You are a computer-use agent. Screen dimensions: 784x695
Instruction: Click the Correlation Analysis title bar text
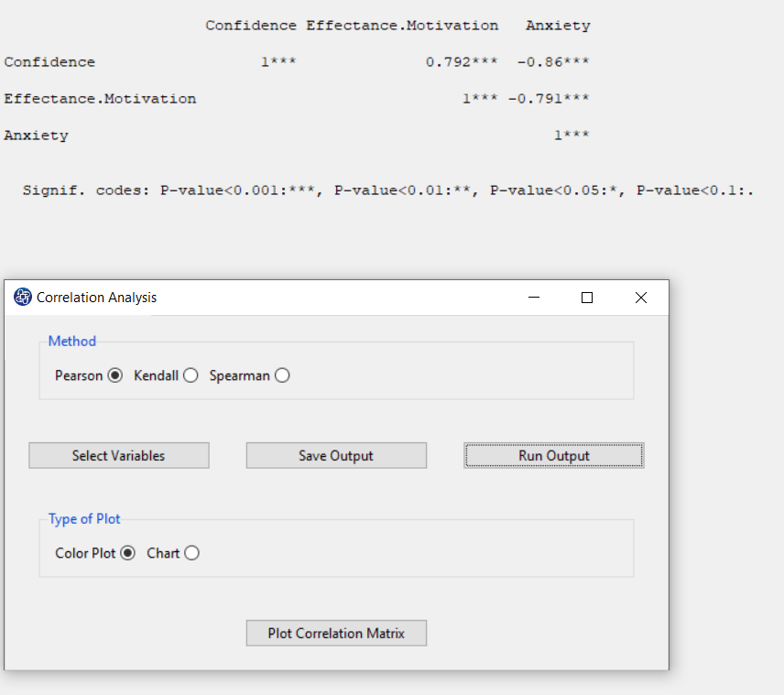tap(96, 298)
